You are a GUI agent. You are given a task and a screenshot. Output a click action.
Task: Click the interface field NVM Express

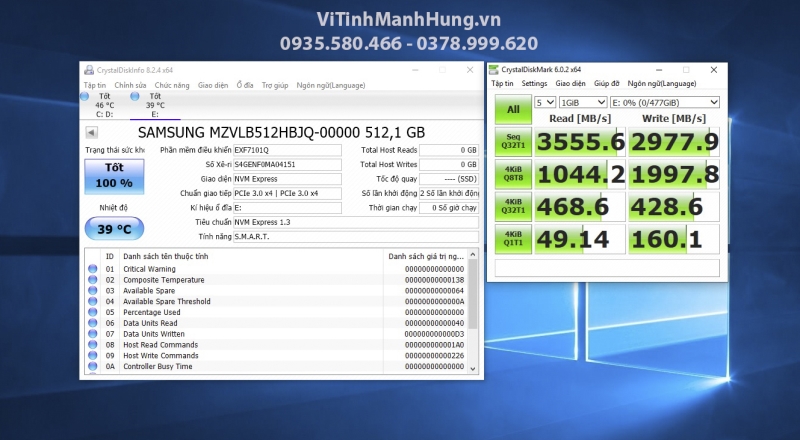287,179
